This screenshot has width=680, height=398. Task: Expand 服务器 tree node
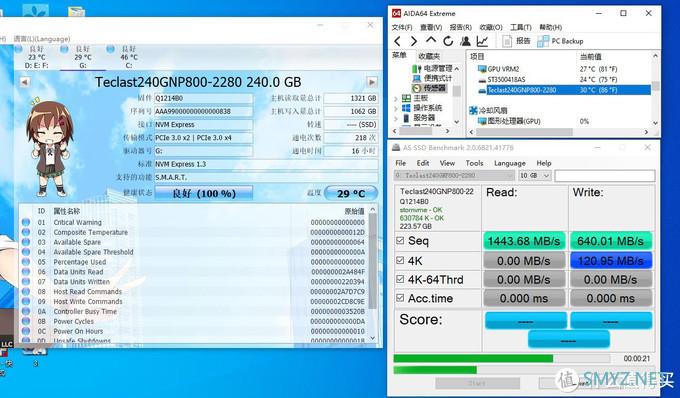[396, 118]
